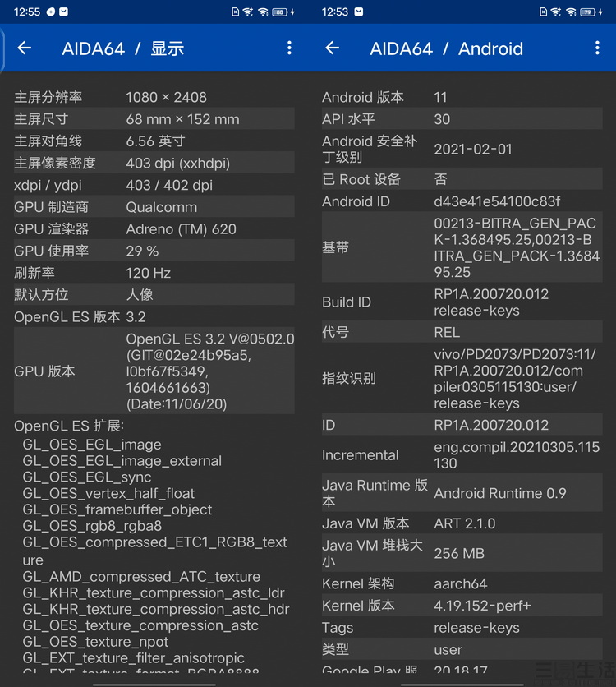Select the 类型 user row
Image resolution: width=616 pixels, height=687 pixels.
(x=462, y=649)
